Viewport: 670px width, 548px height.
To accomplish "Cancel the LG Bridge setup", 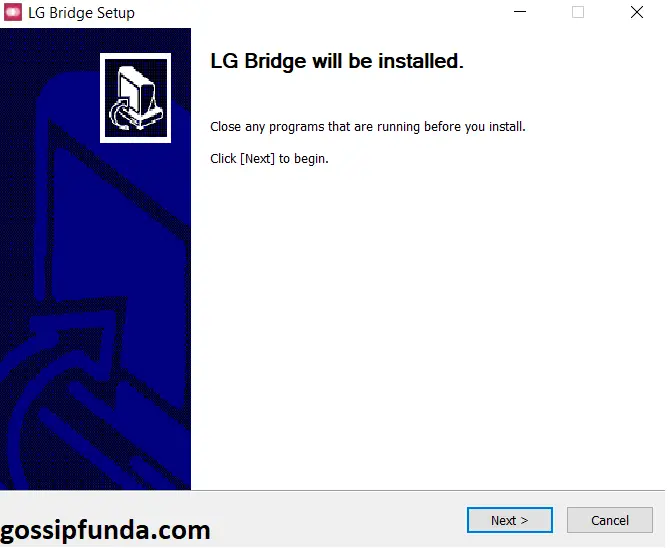I will tap(609, 520).
